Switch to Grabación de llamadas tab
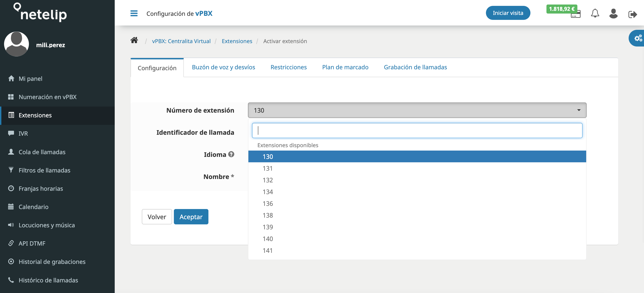Viewport: 644px width, 293px height. click(415, 67)
